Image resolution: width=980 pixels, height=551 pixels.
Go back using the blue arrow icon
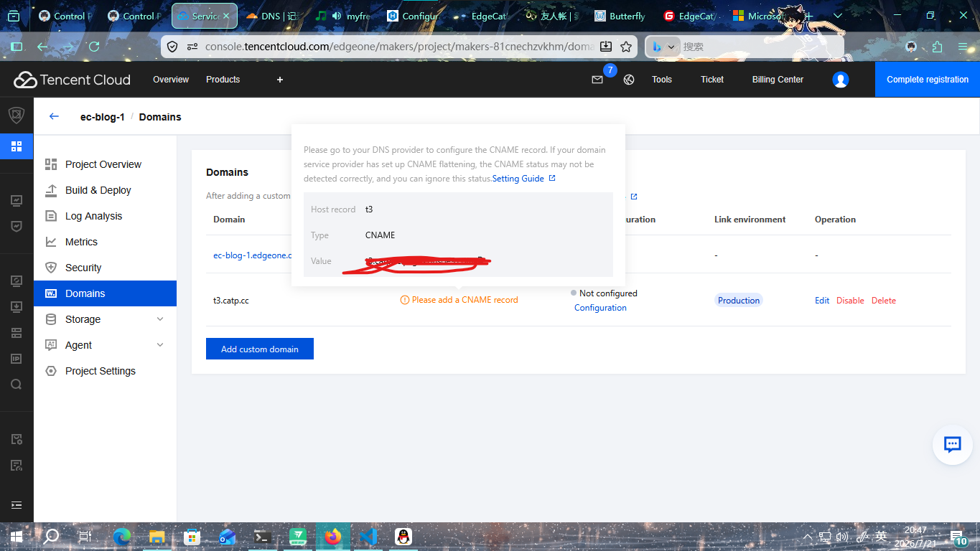click(54, 116)
